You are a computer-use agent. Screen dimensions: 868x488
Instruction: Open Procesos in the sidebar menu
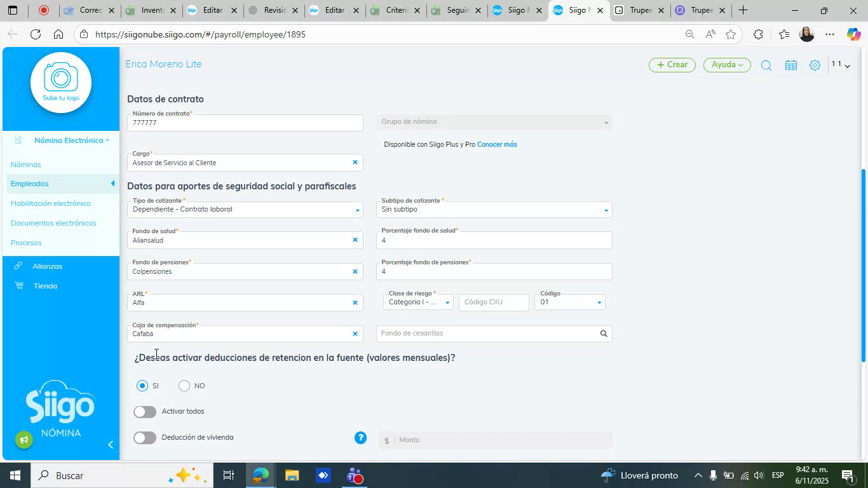pos(26,243)
